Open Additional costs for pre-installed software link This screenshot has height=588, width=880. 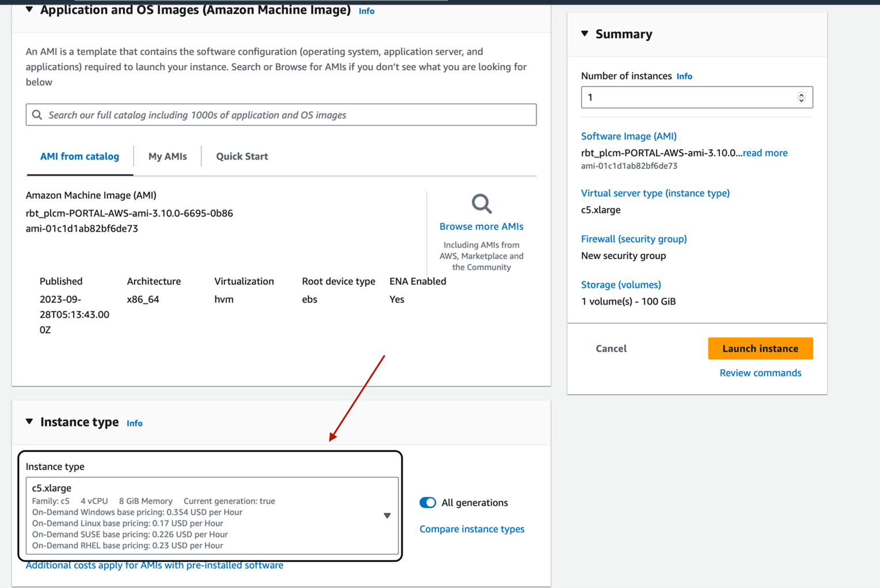point(154,565)
